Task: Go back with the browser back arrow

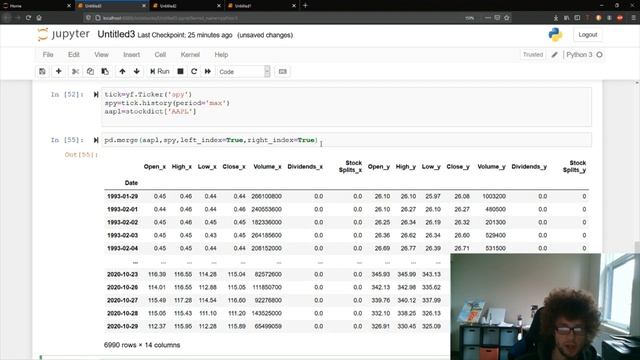Action: click(7, 18)
